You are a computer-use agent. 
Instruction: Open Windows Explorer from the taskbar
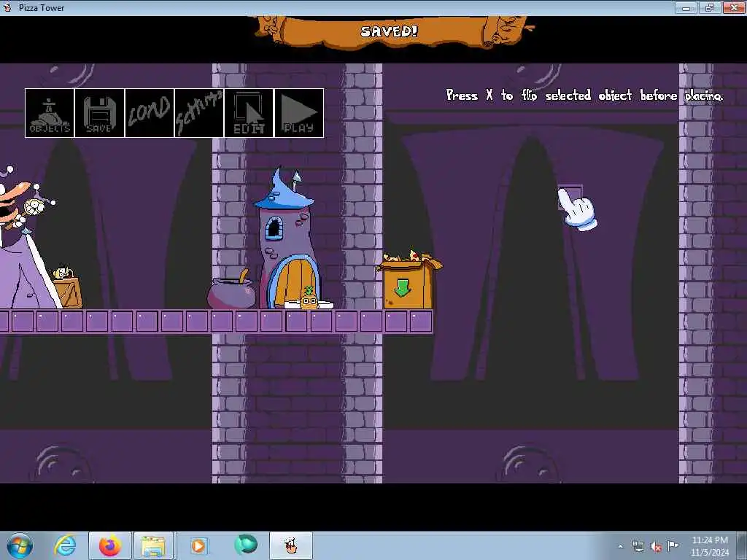pyautogui.click(x=152, y=545)
